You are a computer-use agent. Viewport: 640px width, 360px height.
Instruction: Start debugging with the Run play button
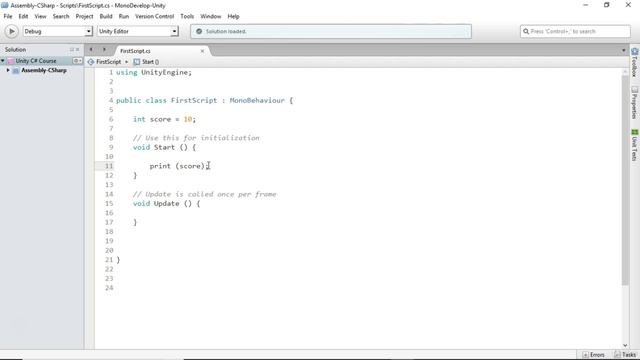point(11,31)
